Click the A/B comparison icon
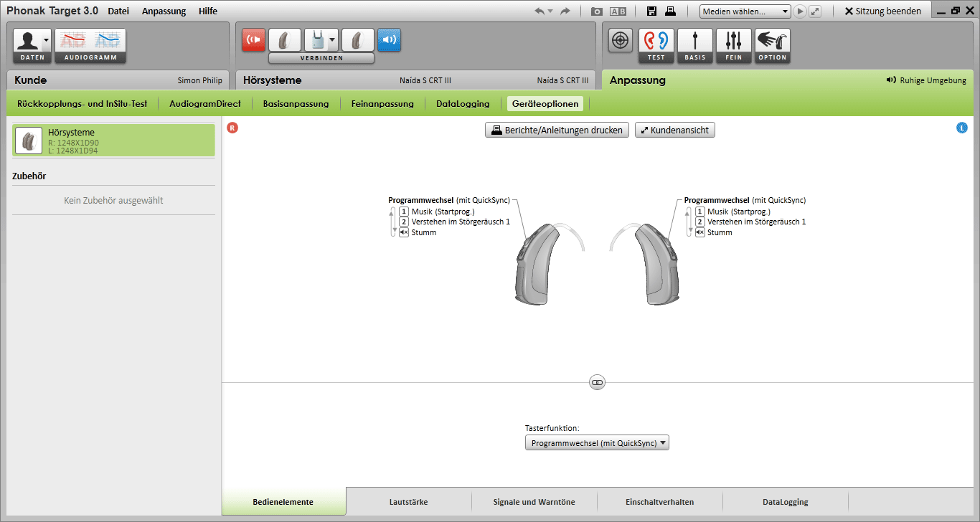This screenshot has width=980, height=522. coord(618,11)
